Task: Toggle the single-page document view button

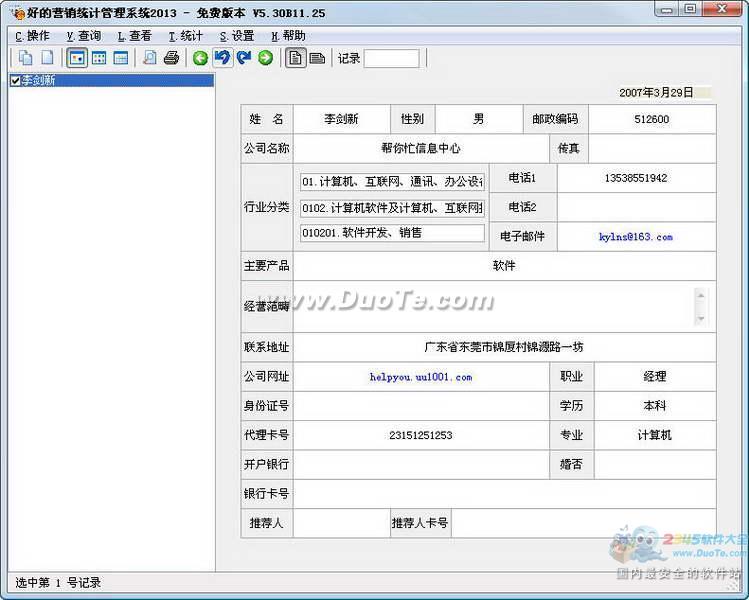Action: pos(295,58)
